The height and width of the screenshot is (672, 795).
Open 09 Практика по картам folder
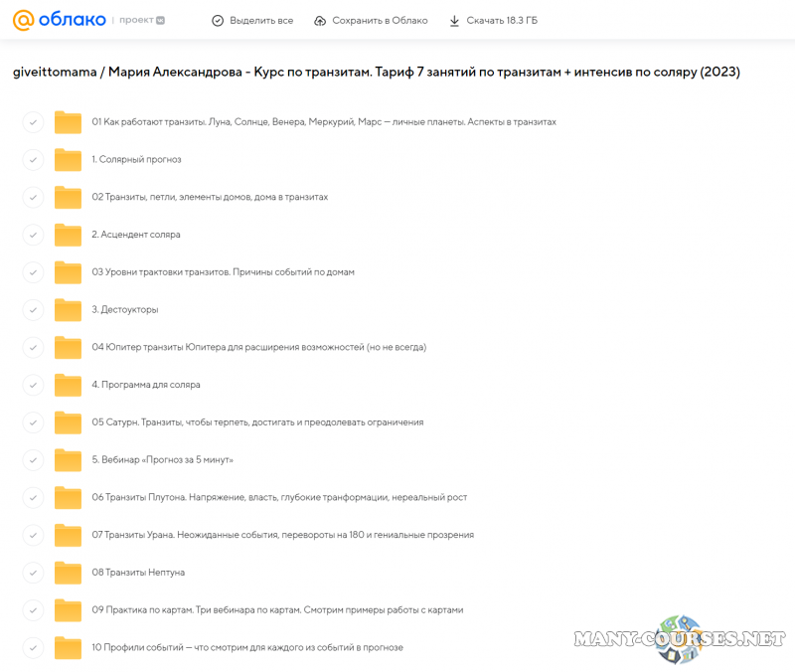click(x=277, y=610)
